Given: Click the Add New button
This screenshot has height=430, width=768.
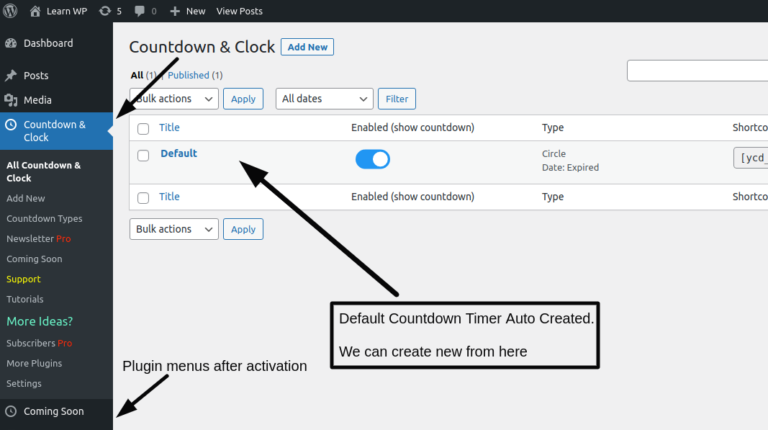Looking at the screenshot, I should pos(307,47).
